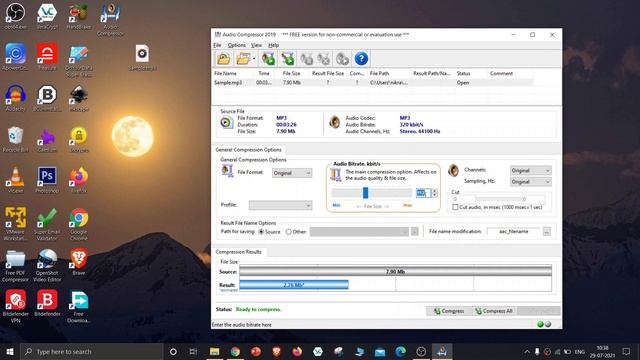This screenshot has height=360, width=640.
Task: Open Brave desktop shortcut
Action: pos(78,262)
